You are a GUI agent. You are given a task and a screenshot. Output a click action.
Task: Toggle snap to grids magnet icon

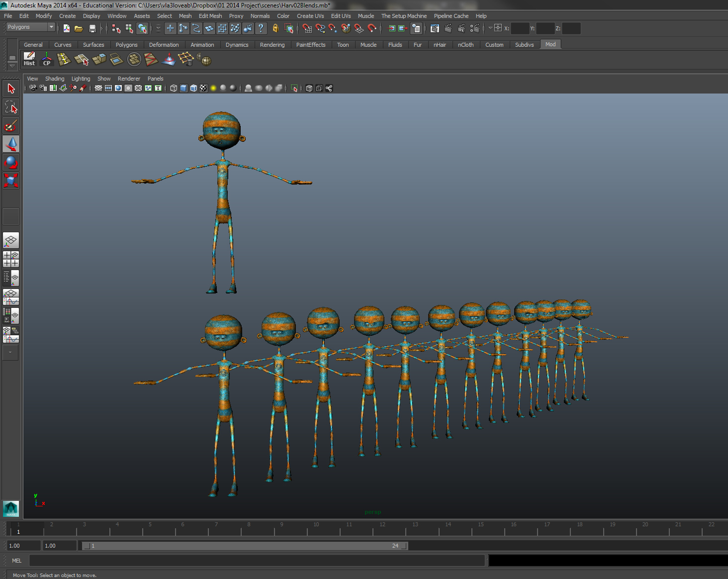coord(307,28)
